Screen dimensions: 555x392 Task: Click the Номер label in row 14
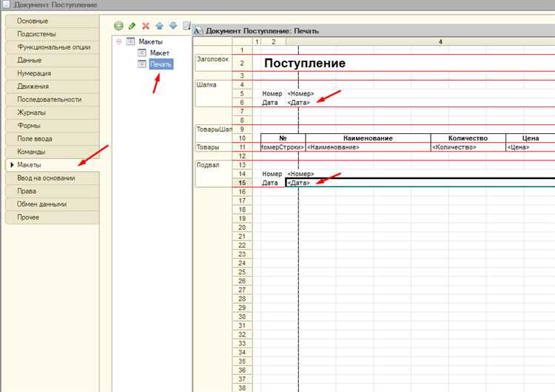272,174
